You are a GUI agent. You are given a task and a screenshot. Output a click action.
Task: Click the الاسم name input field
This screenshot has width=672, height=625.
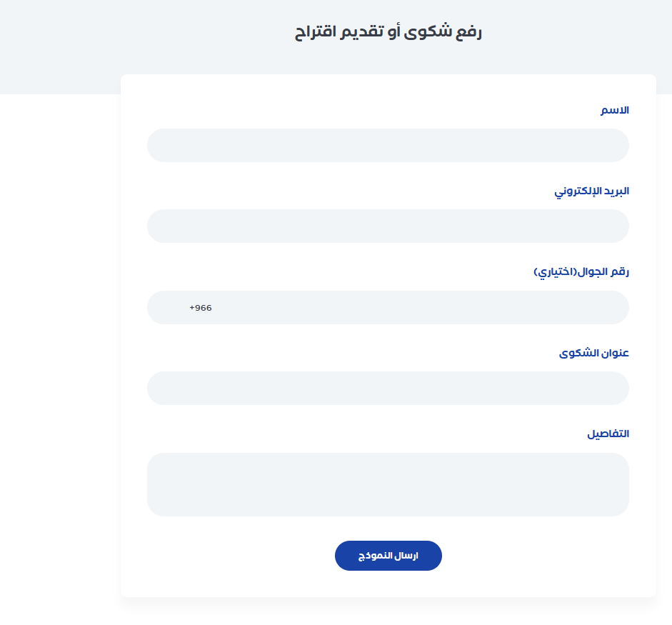click(388, 146)
